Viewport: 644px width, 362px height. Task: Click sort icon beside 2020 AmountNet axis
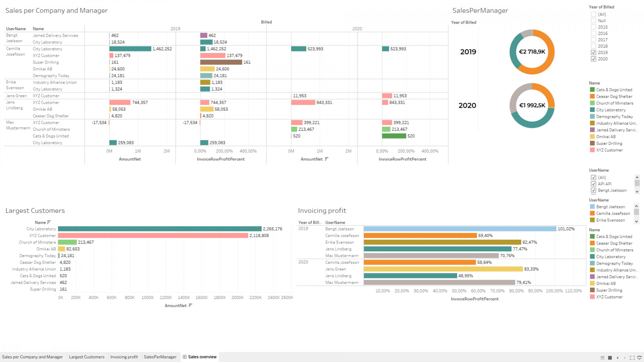[x=326, y=159]
